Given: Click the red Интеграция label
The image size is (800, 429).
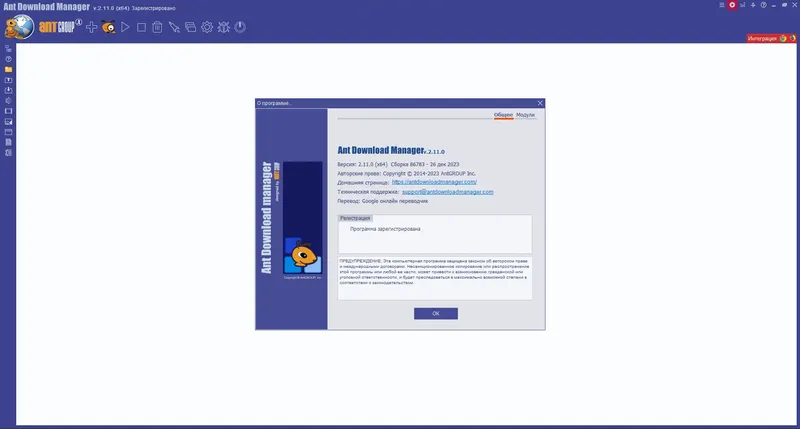Looking at the screenshot, I should coord(762,38).
